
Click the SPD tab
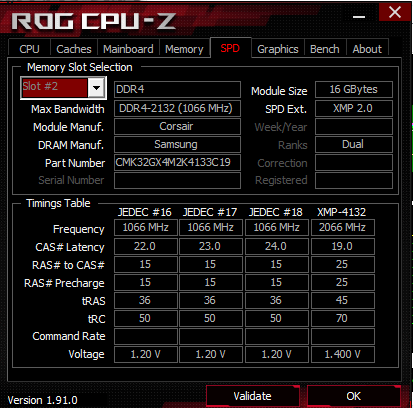pyautogui.click(x=230, y=48)
